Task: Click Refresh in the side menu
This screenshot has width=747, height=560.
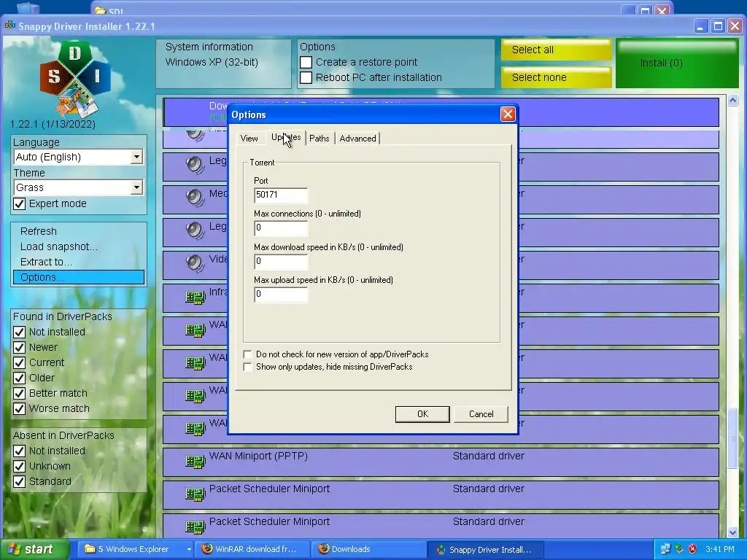Action: (39, 231)
